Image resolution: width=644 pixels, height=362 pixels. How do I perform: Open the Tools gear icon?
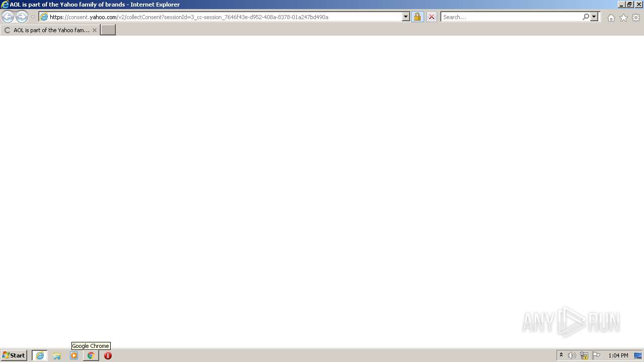[x=636, y=18]
